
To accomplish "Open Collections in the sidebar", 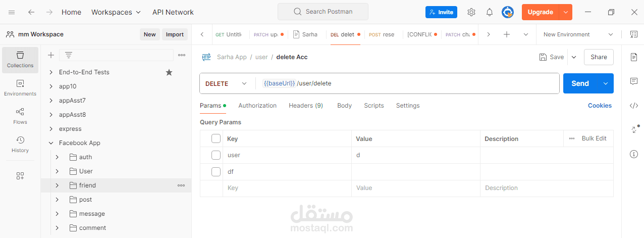I will 20,60.
